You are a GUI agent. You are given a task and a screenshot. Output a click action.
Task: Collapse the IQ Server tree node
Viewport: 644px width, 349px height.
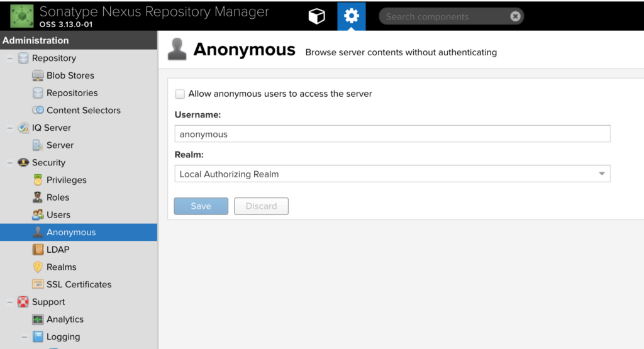click(x=10, y=128)
